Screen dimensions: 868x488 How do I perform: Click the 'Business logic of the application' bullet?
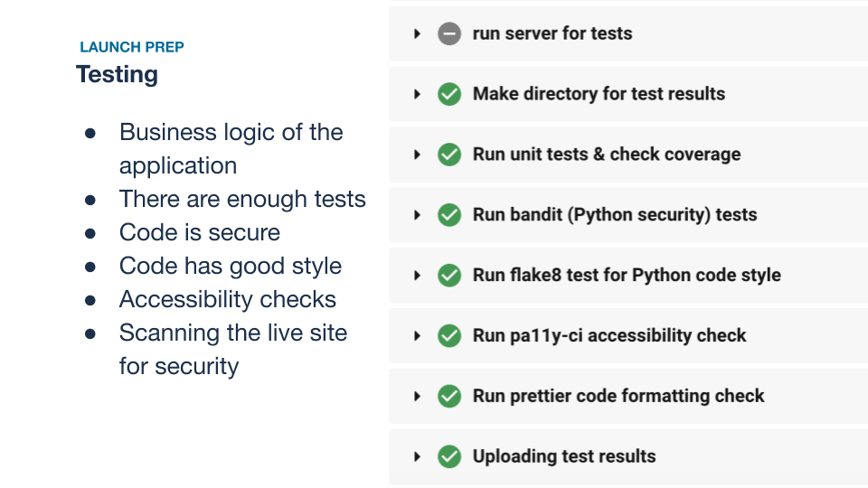[231, 149]
